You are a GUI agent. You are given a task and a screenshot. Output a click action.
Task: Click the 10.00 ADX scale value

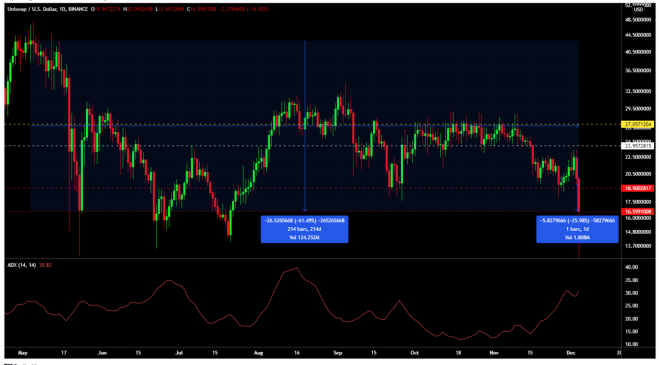pyautogui.click(x=632, y=344)
